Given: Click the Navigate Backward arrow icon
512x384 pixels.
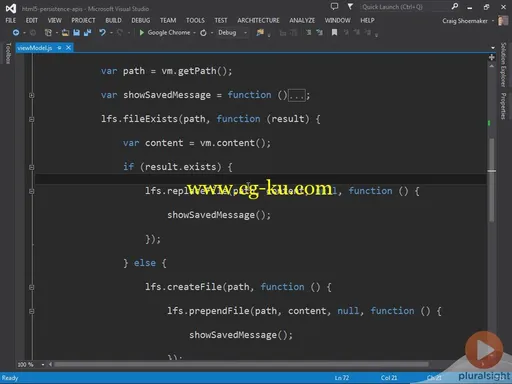Looking at the screenshot, I should (x=16, y=32).
